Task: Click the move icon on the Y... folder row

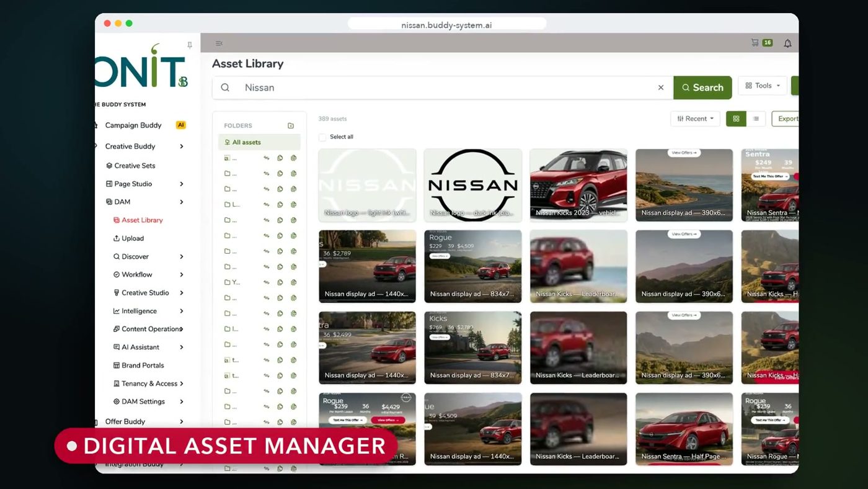Action: [x=267, y=282]
